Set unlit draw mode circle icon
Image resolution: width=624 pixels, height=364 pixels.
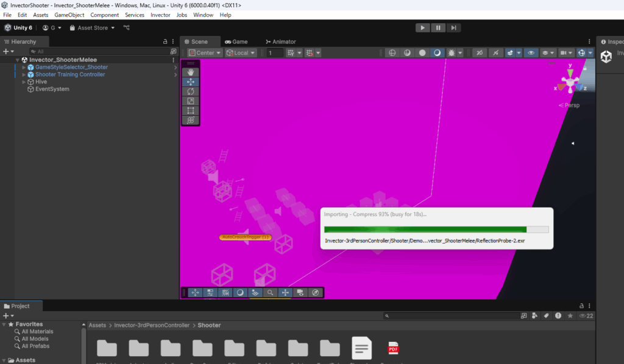pos(422,53)
